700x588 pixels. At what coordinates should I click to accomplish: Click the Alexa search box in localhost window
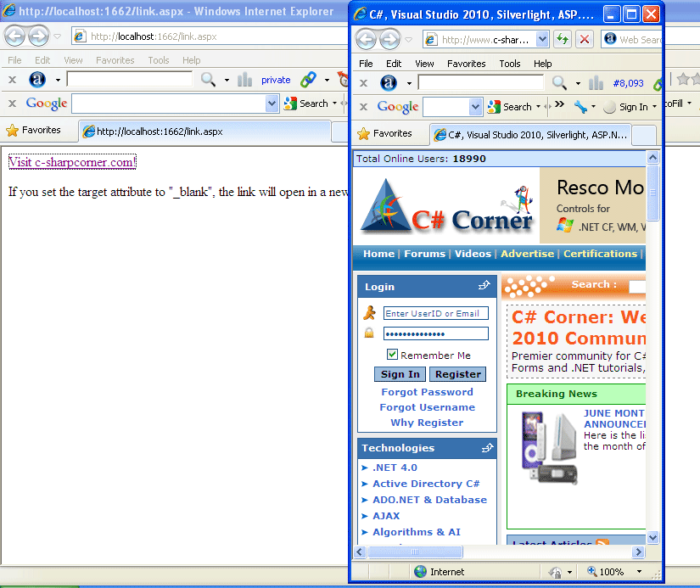130,79
